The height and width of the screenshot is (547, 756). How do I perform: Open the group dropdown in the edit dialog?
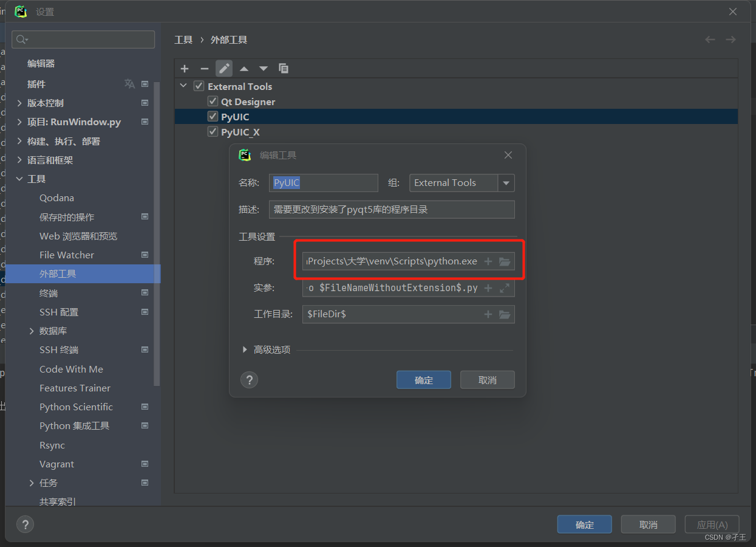point(506,182)
